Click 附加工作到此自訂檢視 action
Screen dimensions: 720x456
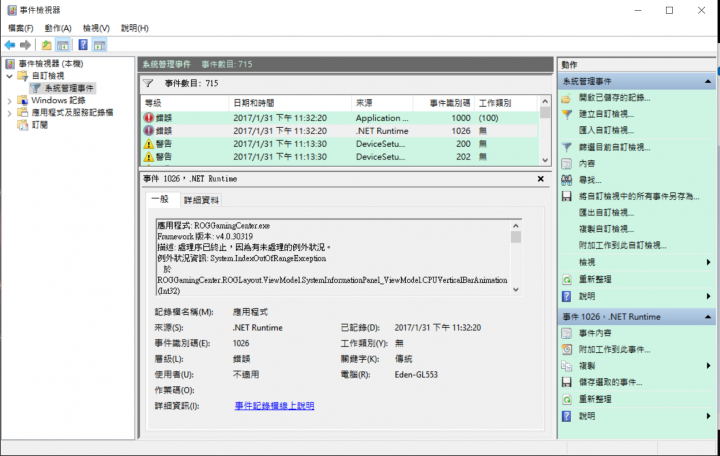(x=623, y=245)
